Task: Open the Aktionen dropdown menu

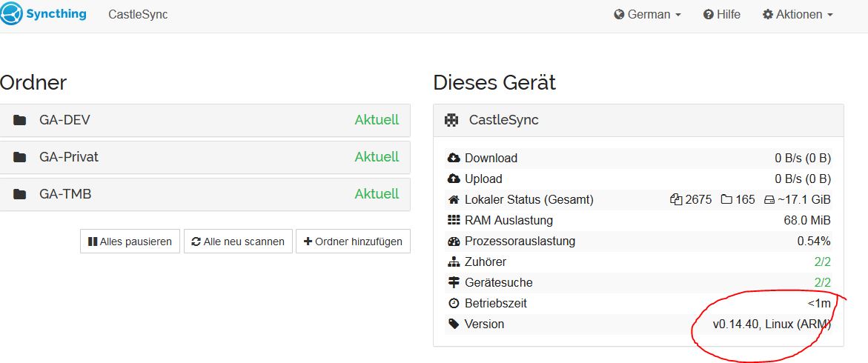Action: pyautogui.click(x=798, y=14)
